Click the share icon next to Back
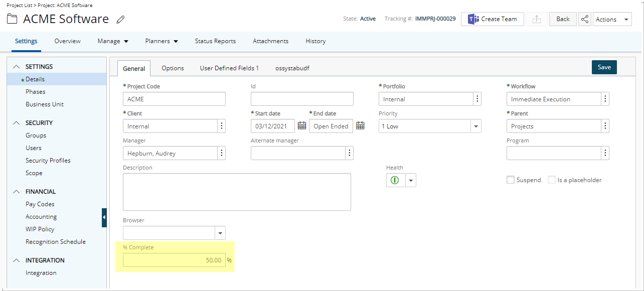The width and height of the screenshot is (644, 291). (x=584, y=19)
